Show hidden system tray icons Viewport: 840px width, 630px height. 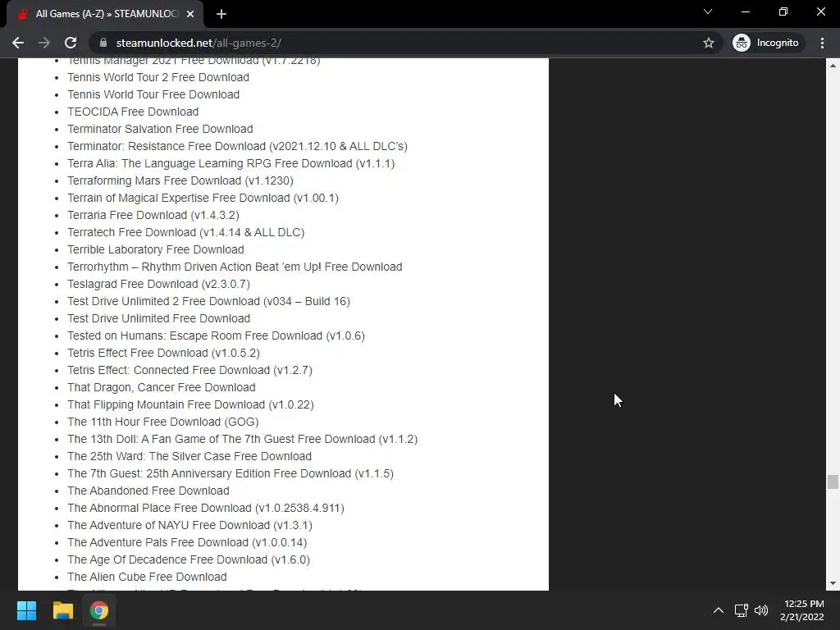tap(719, 610)
